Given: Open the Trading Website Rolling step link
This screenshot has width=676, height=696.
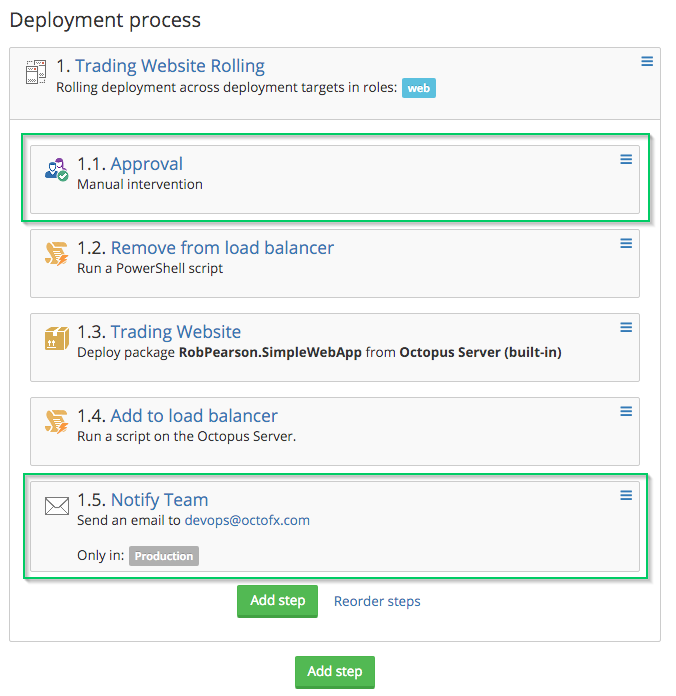Looking at the screenshot, I should pyautogui.click(x=169, y=66).
